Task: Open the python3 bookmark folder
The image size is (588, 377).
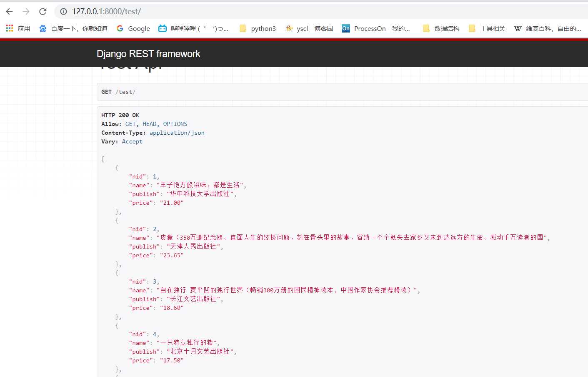Action: pyautogui.click(x=258, y=28)
